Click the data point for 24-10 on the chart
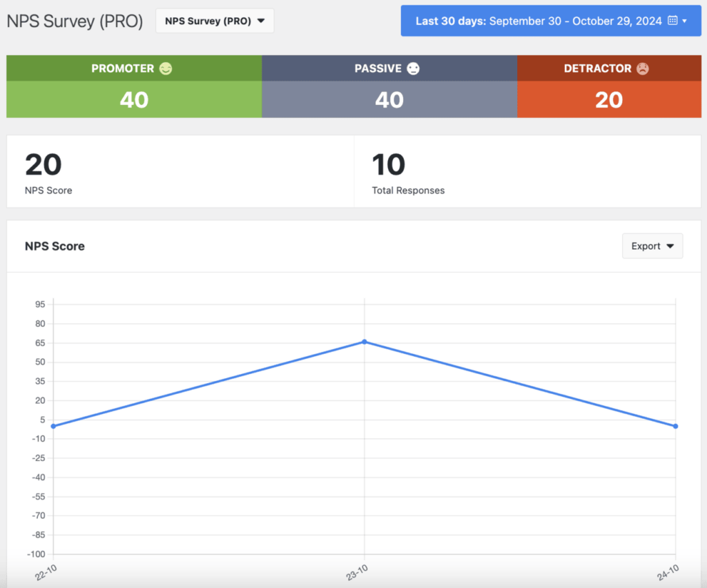Image resolution: width=707 pixels, height=588 pixels. point(675,427)
